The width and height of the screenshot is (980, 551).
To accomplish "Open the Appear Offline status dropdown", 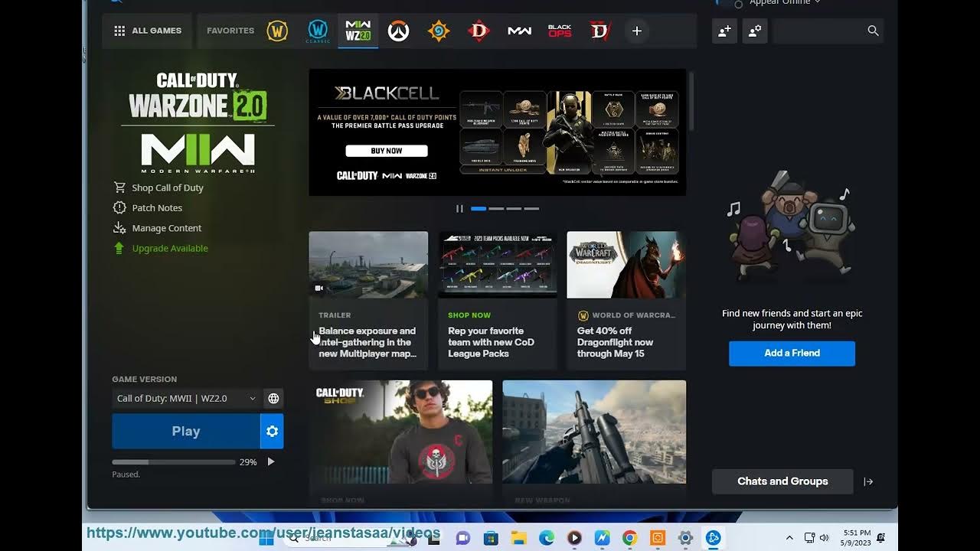I will coord(785,2).
